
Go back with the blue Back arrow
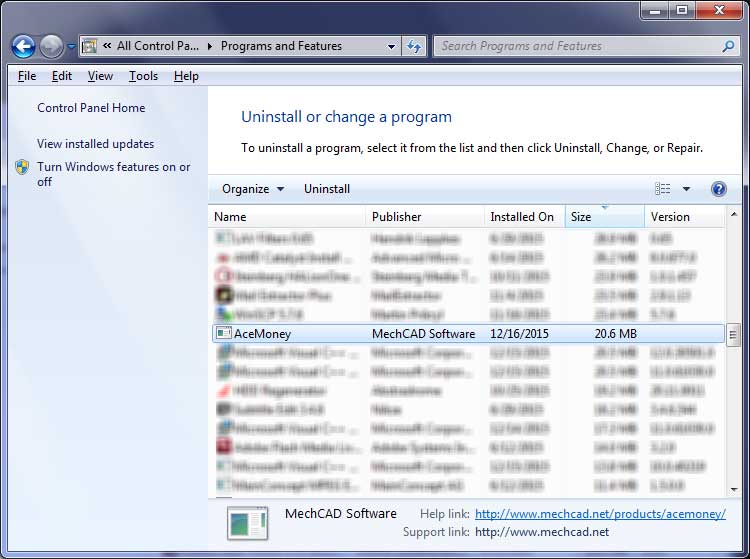pos(23,46)
